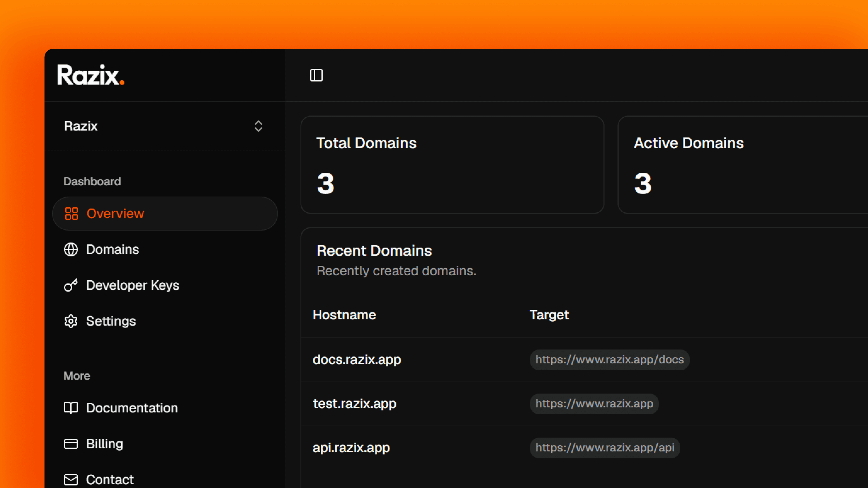Click the Contact envelope icon
Screen dimensions: 868x488
pyautogui.click(x=71, y=480)
